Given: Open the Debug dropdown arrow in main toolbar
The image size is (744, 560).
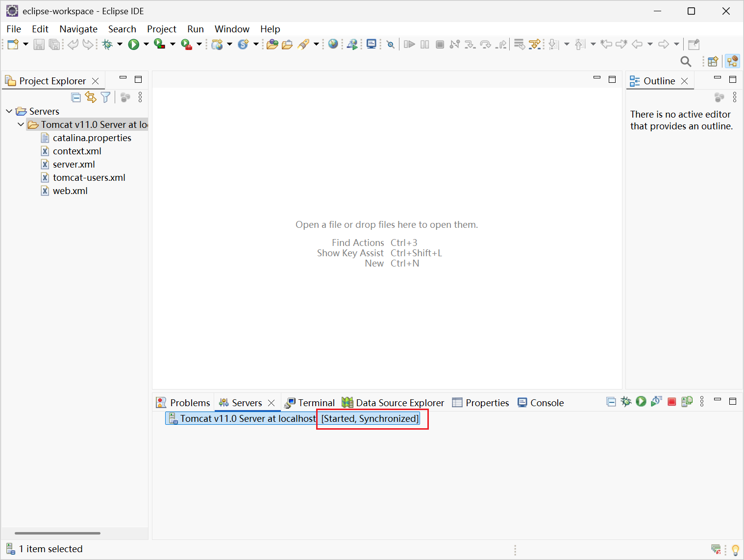Looking at the screenshot, I should click(x=120, y=45).
